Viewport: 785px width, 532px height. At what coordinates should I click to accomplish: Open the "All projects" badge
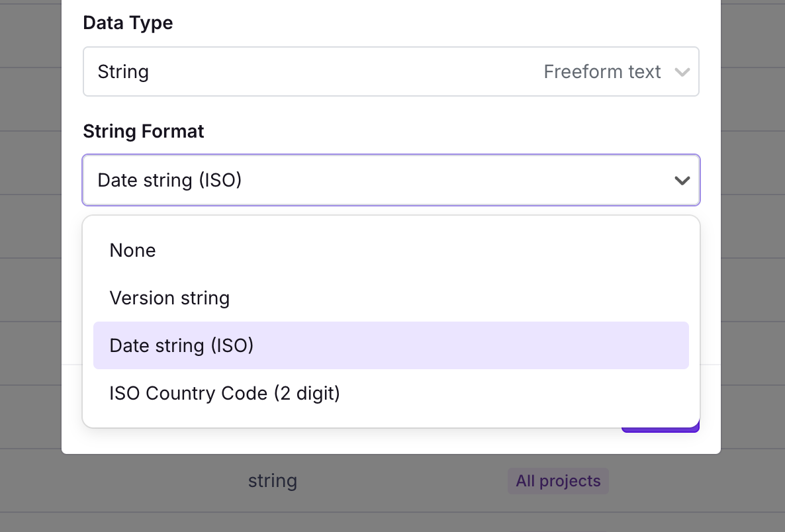[x=558, y=481]
